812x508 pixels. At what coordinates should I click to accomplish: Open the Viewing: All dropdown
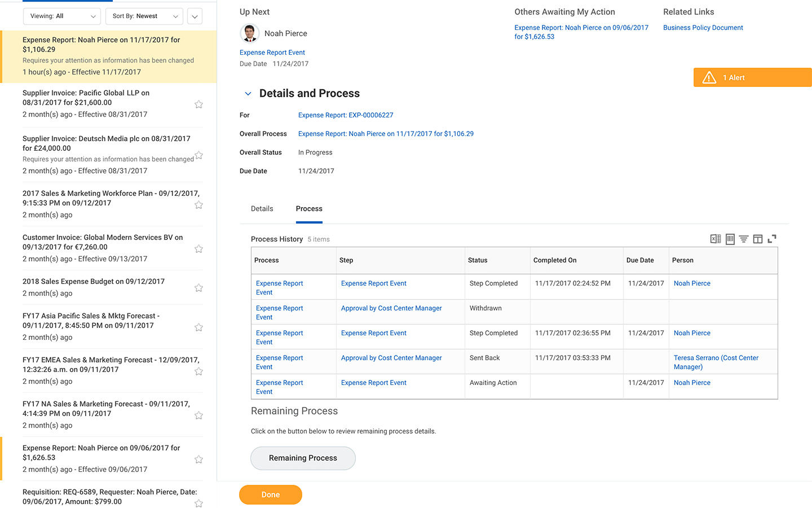[62, 16]
